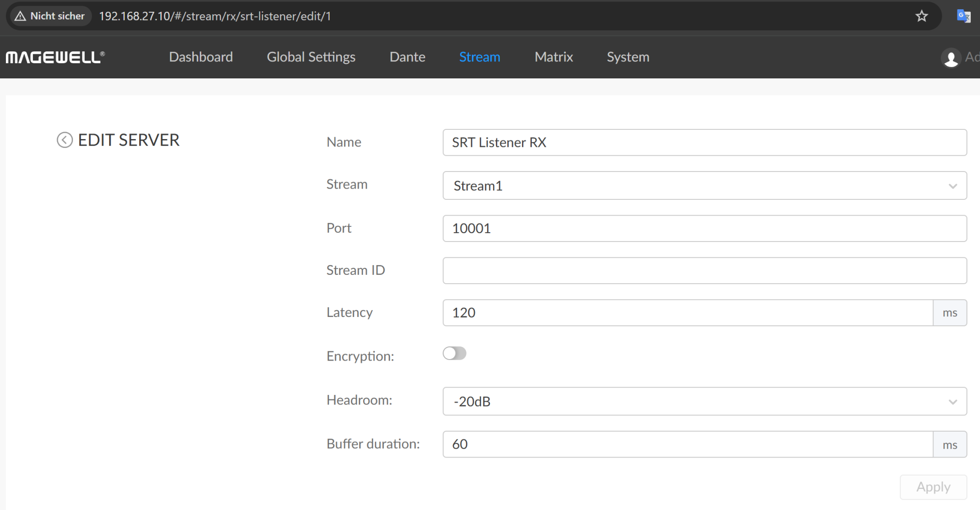Open the Stream dropdown showing Stream1
The height and width of the screenshot is (510, 980).
704,186
